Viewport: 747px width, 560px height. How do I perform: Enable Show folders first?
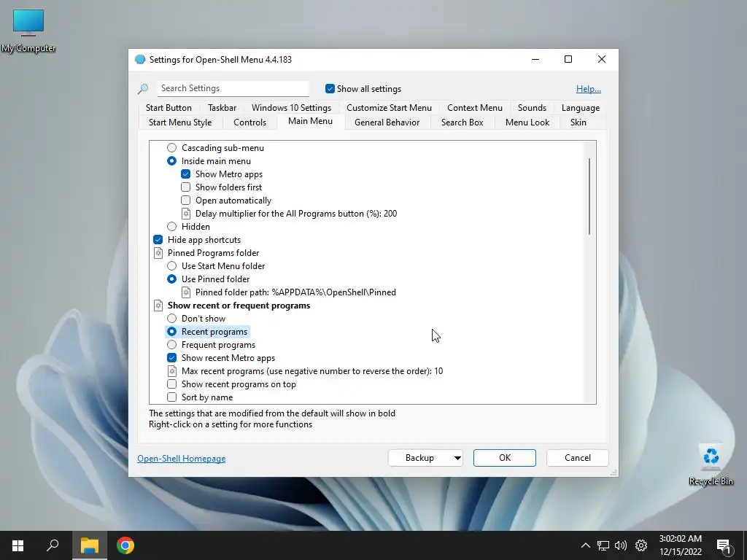click(x=186, y=187)
